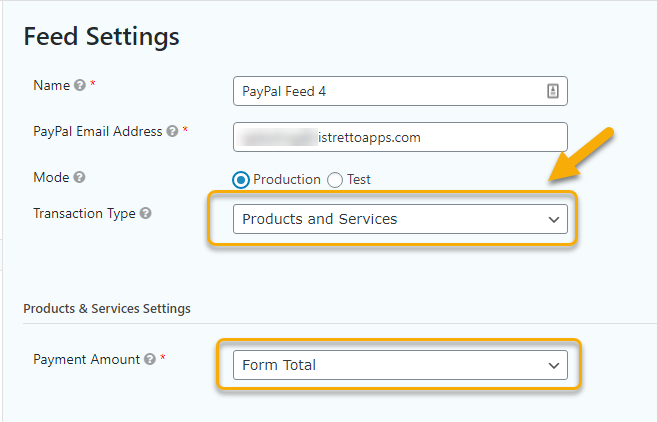
Task: Show the Mode help question mark tooltip
Action: point(79,177)
